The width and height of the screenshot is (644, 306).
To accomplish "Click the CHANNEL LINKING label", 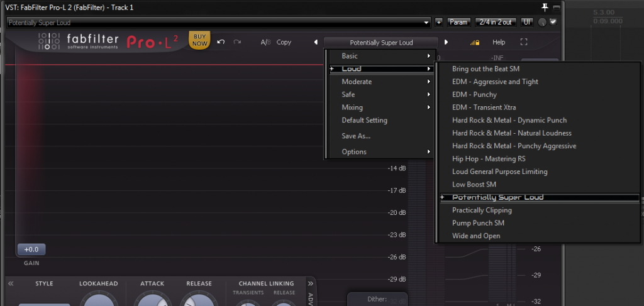I will (266, 283).
